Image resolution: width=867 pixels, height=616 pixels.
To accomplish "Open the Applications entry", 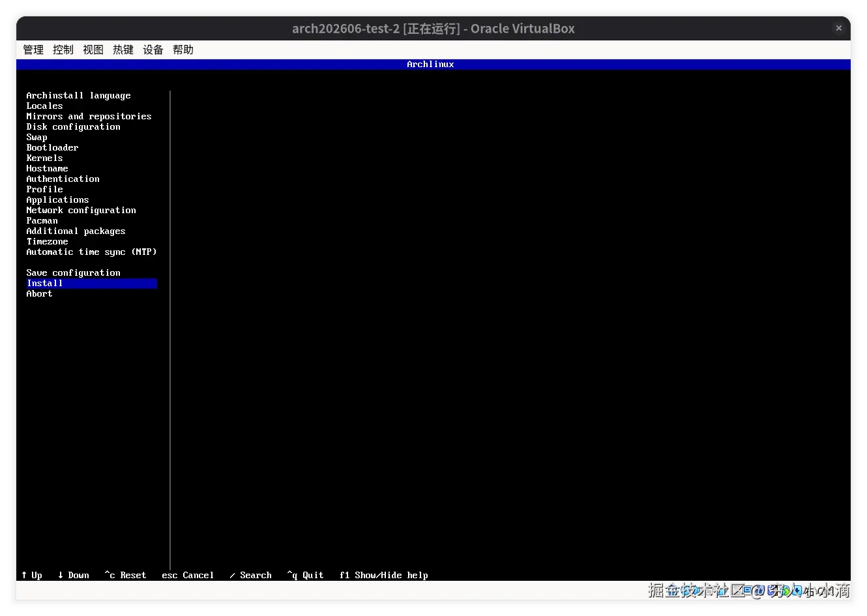I will tap(57, 200).
